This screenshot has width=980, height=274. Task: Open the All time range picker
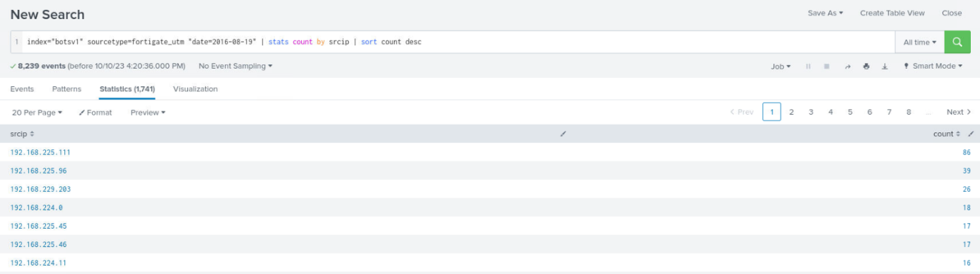(920, 42)
